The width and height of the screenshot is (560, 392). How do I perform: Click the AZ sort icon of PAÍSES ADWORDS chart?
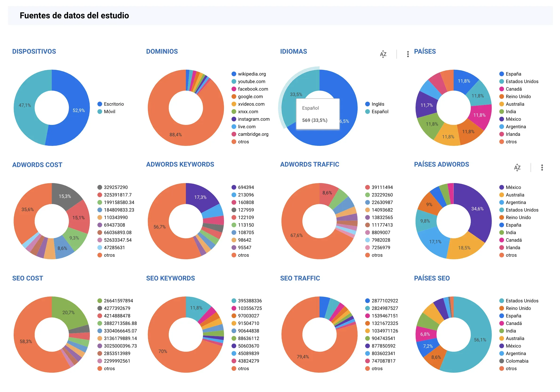[517, 167]
